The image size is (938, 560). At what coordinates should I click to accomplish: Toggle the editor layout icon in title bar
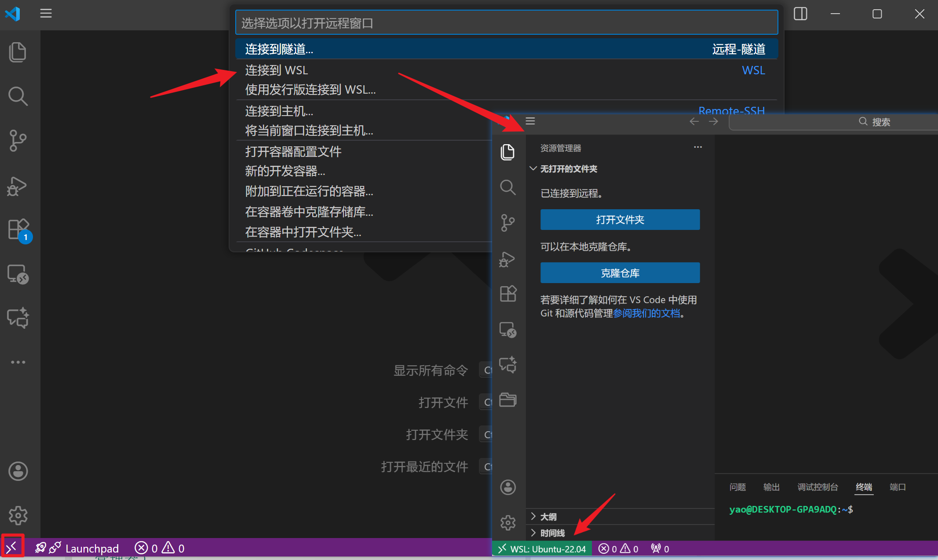(x=800, y=14)
